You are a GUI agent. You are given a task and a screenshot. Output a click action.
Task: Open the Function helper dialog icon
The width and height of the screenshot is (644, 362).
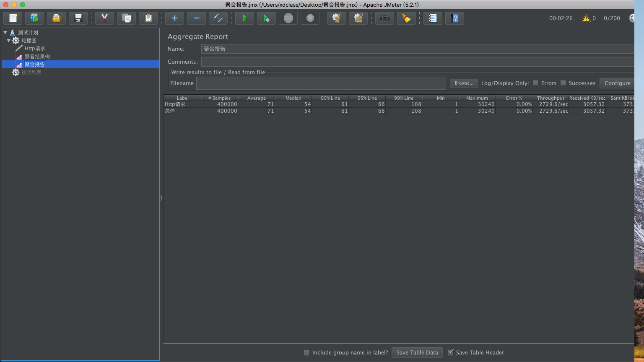pos(433,18)
